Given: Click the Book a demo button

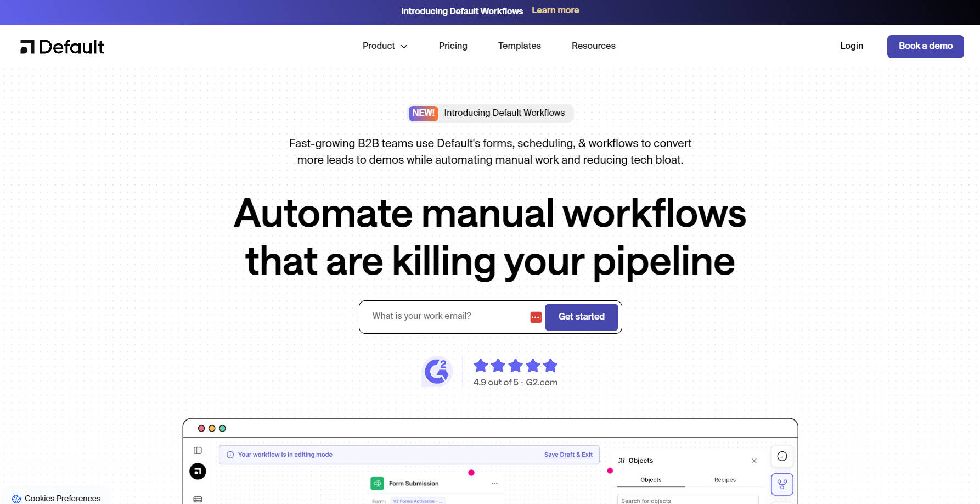Looking at the screenshot, I should pos(926,46).
